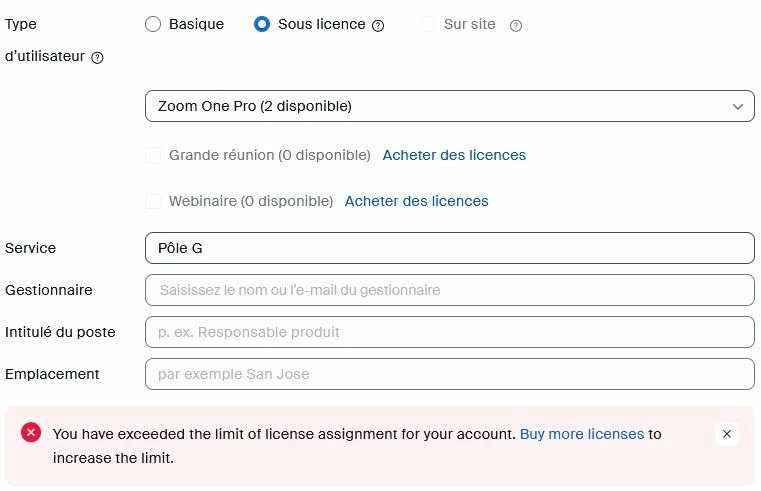Viewport: 761px width, 491px height.
Task: Focus the Gestionnaire input field
Action: pyautogui.click(x=449, y=290)
